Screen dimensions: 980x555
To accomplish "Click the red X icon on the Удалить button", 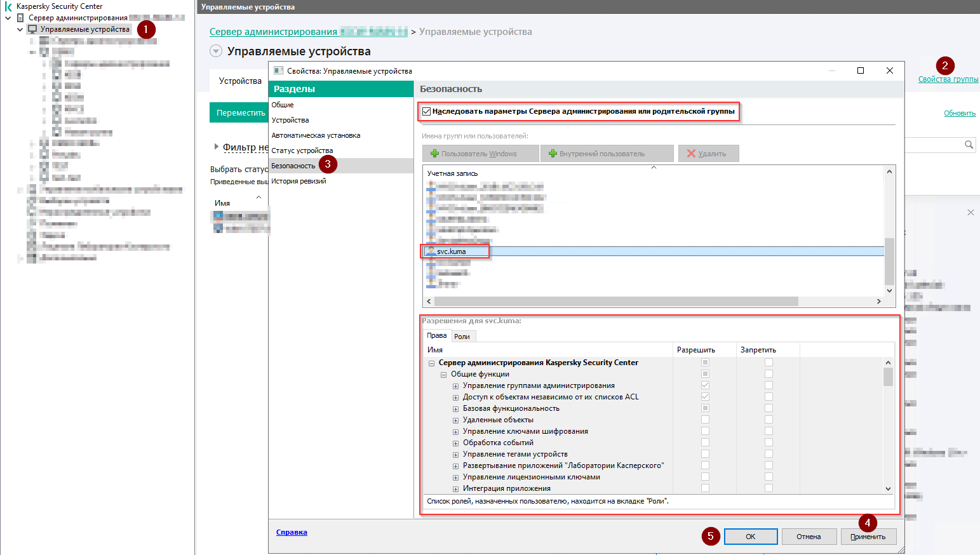I will [691, 154].
